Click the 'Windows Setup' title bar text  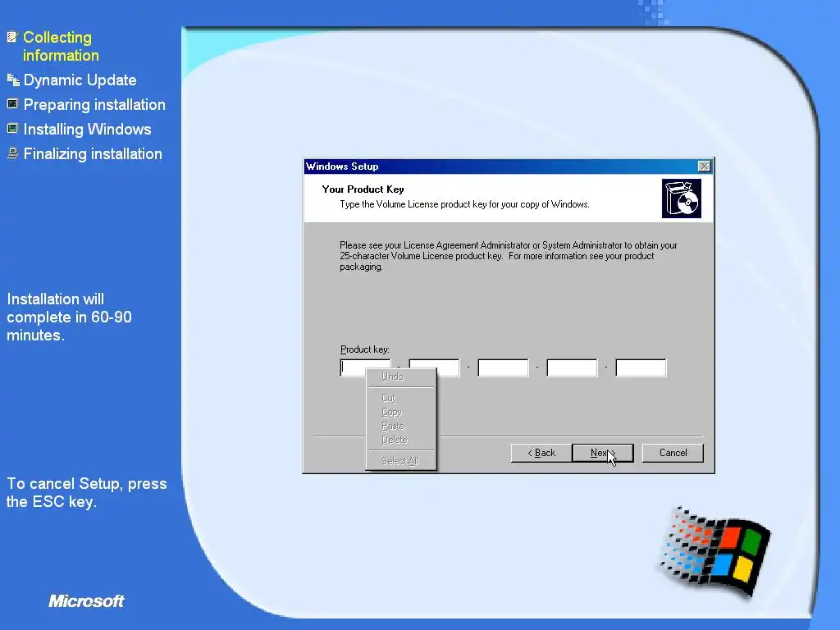click(342, 167)
